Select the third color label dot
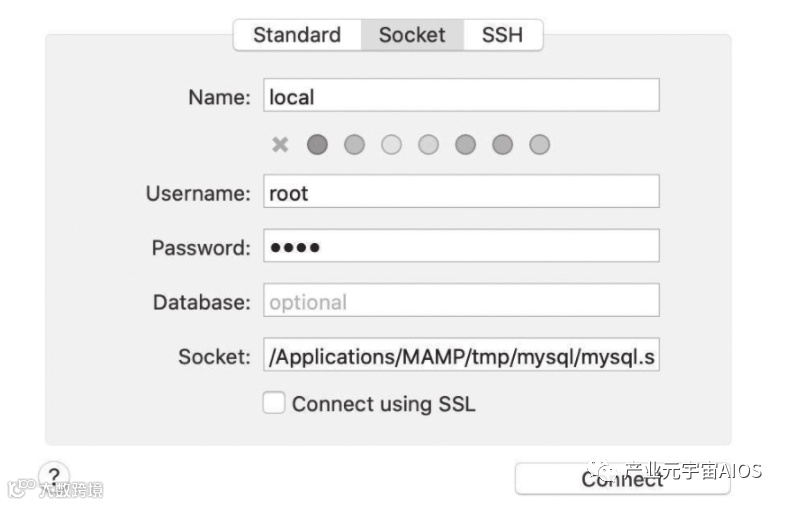The height and width of the screenshot is (505, 787). pyautogui.click(x=391, y=145)
